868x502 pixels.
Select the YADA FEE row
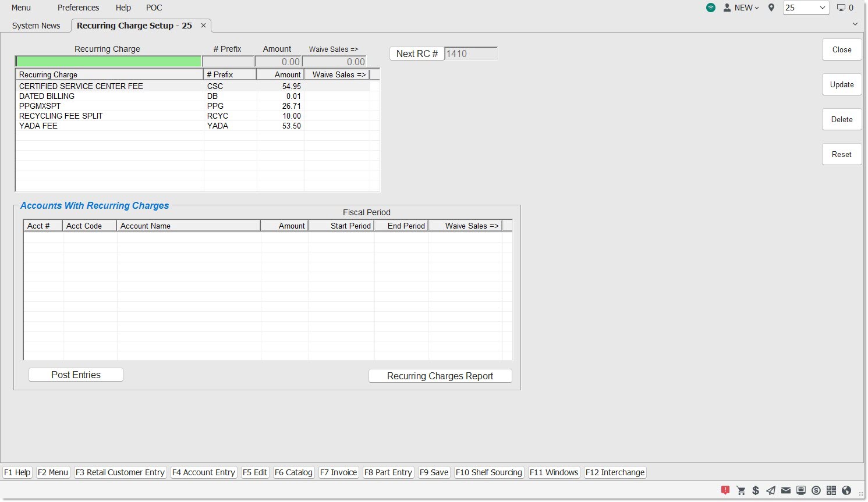(x=38, y=126)
